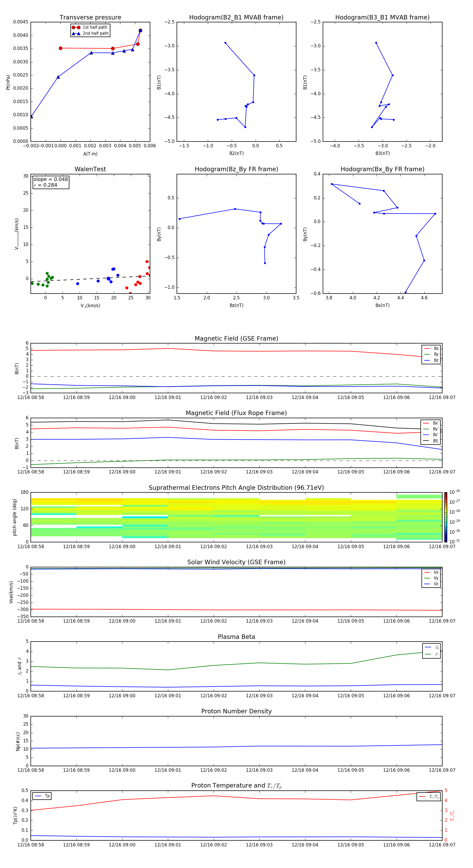Click the 'slope = 0.048' annotation
Image resolution: width=473 pixels, height=868 pixels.
tap(50, 179)
